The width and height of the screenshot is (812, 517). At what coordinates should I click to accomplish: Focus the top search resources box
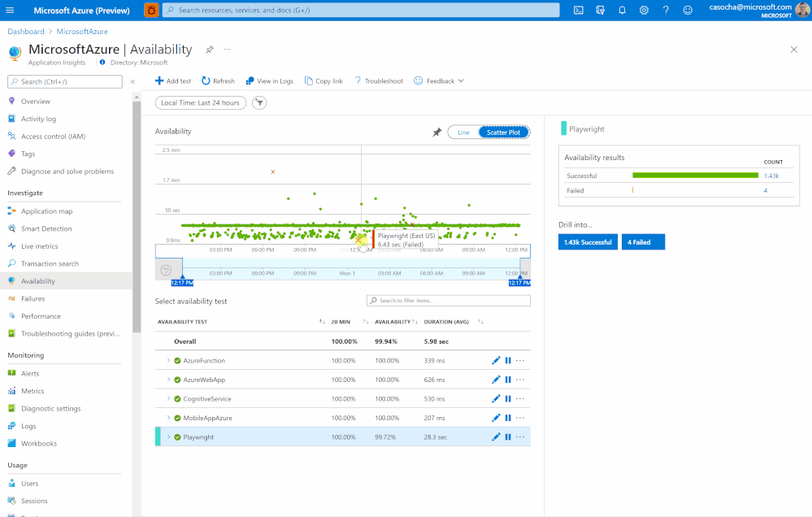coord(362,10)
